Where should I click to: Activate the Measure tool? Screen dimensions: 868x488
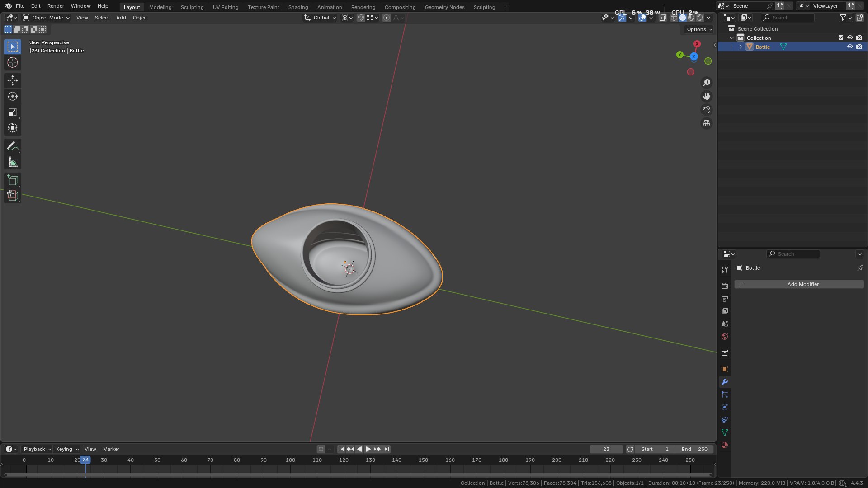(x=13, y=162)
